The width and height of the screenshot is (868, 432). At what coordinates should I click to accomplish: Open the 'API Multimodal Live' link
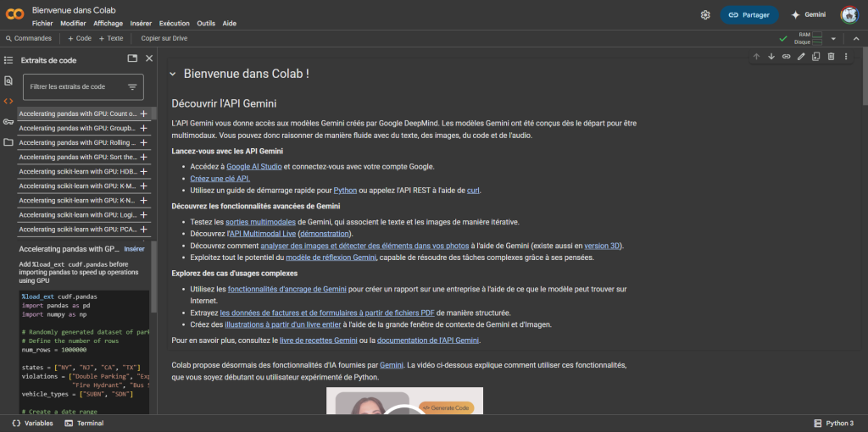pos(263,234)
